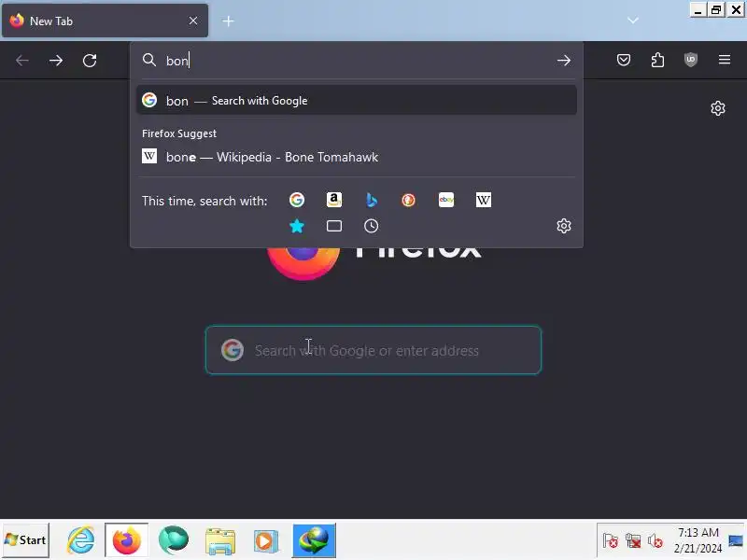Viewport: 747px width, 560px height.
Task: Open Windows Explorer folder on taskbar
Action: [x=220, y=541]
